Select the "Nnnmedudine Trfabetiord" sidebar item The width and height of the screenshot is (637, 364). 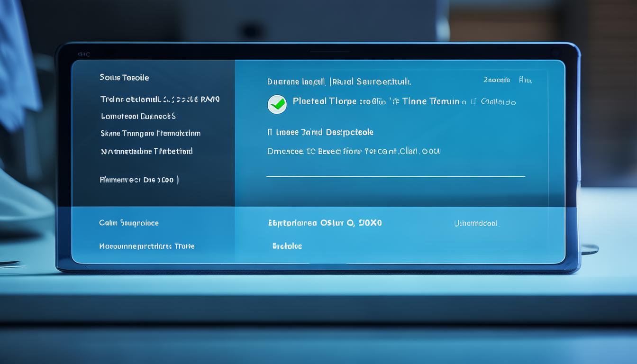click(x=146, y=152)
